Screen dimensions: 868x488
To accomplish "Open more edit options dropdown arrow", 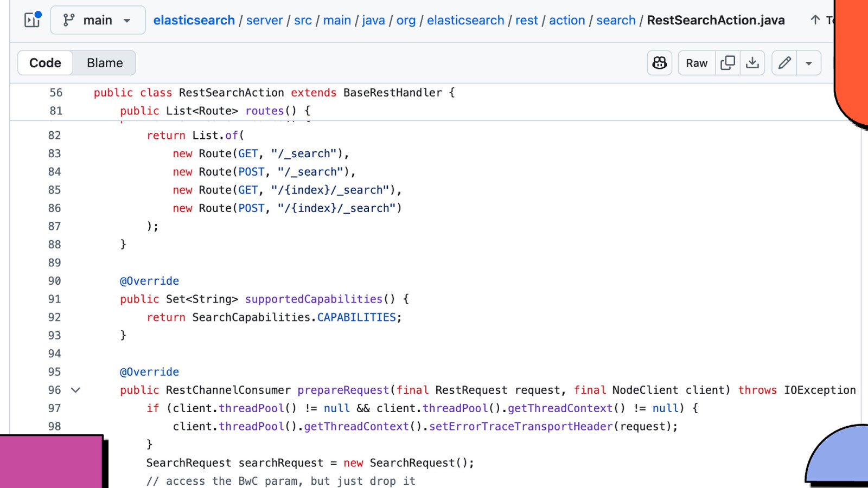I will pos(809,63).
